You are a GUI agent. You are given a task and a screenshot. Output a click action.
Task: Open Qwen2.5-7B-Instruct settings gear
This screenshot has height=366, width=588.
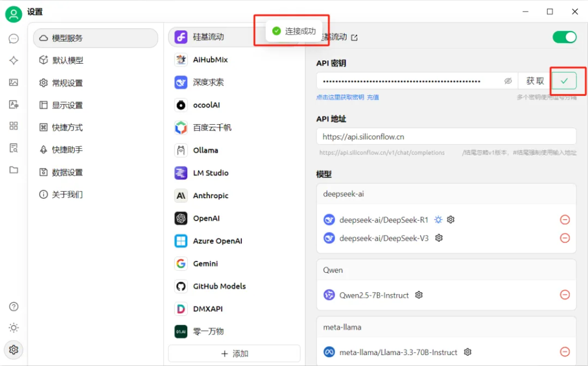(419, 295)
